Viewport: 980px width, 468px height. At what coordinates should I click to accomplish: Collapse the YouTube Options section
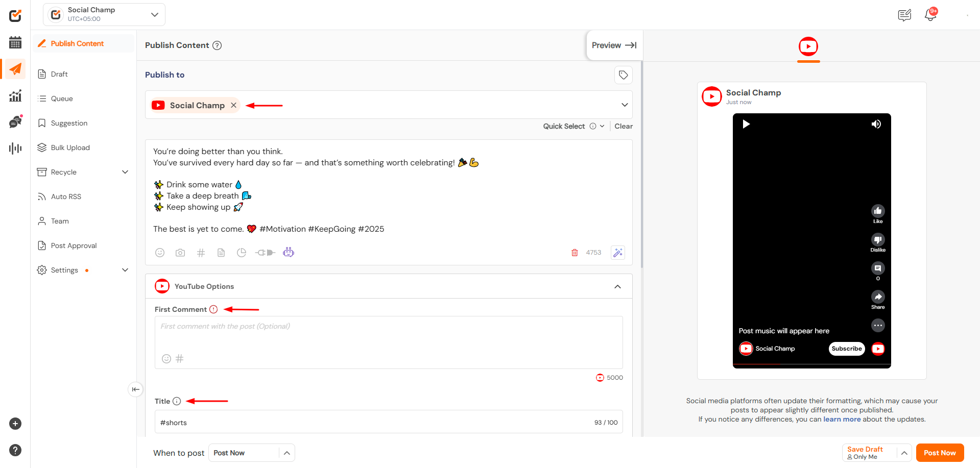point(617,286)
